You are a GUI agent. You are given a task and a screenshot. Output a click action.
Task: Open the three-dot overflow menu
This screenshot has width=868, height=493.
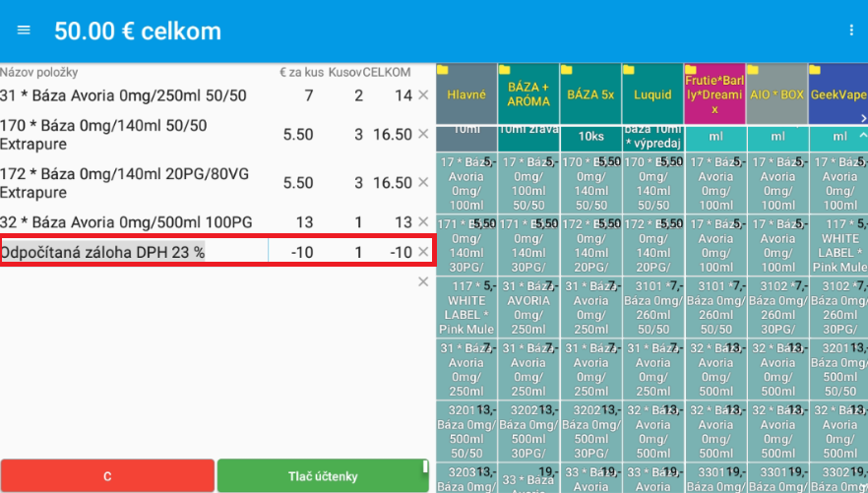[851, 31]
